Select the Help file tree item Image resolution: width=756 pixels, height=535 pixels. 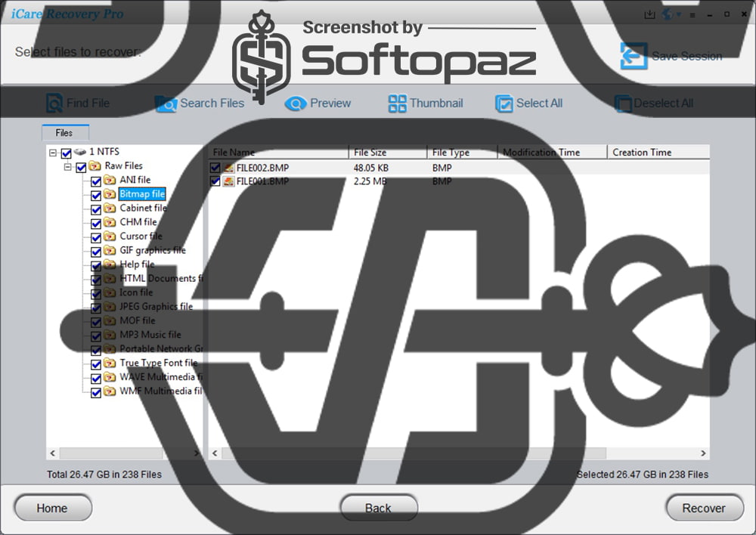(137, 264)
